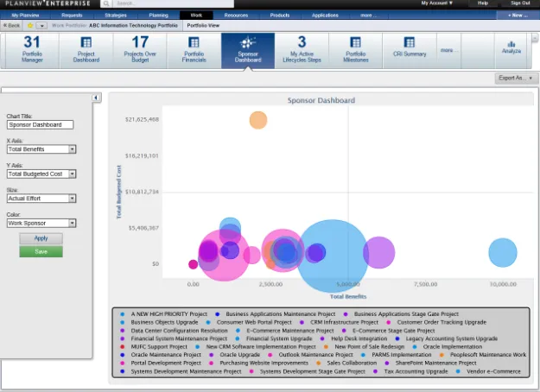Select the Sponsor Dashboard tile icon
The width and height of the screenshot is (540, 392).
[x=248, y=42]
